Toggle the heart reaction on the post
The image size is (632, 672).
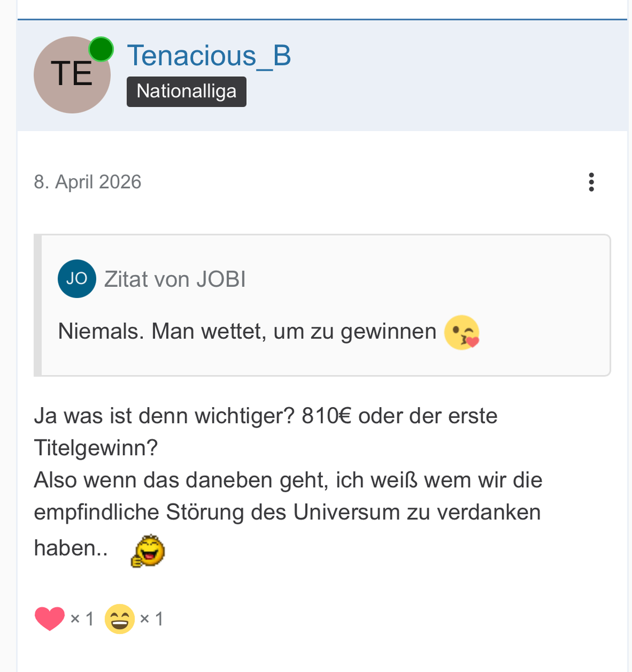[x=49, y=619]
